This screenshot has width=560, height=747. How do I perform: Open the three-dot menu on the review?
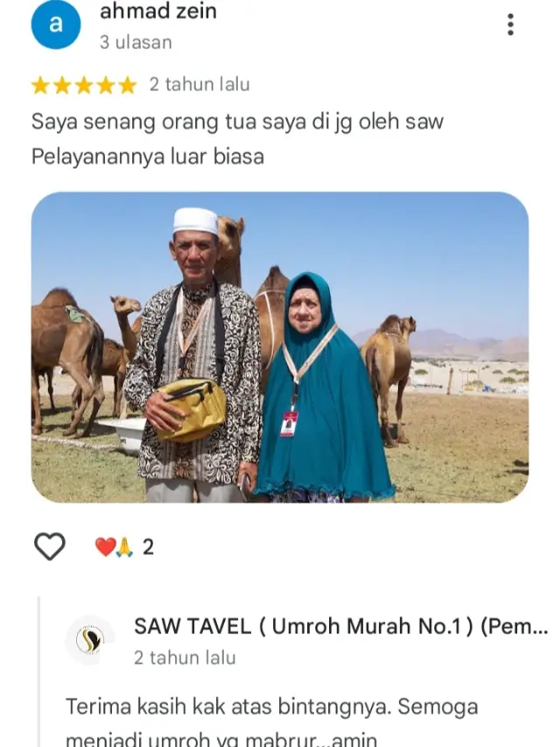(x=510, y=25)
